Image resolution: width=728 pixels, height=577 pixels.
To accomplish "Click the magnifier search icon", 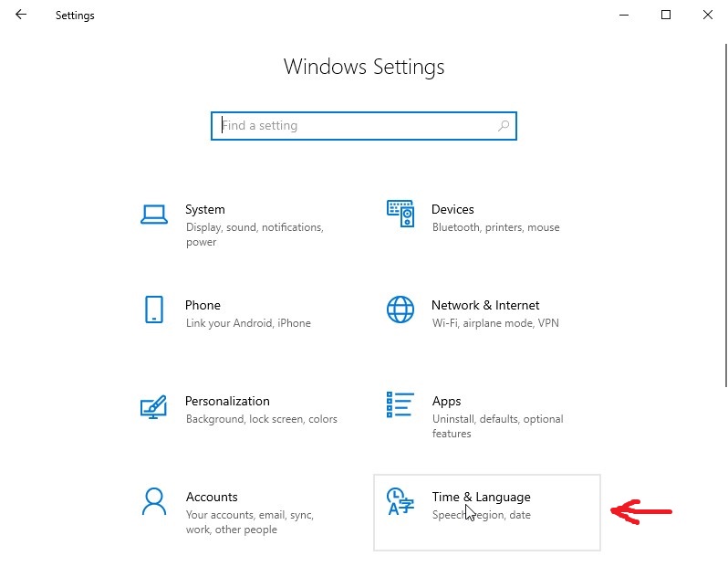I will (x=504, y=125).
